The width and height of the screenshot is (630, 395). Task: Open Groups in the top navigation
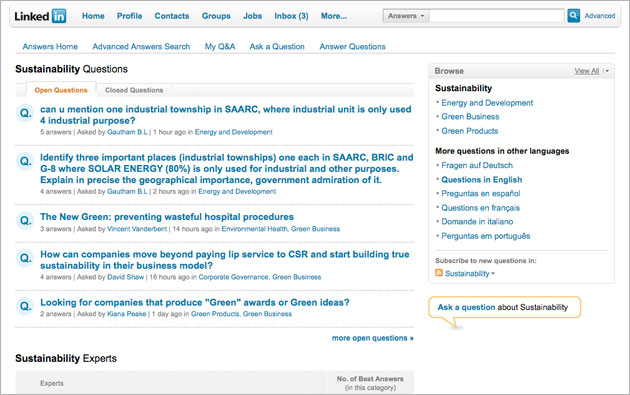(x=216, y=16)
